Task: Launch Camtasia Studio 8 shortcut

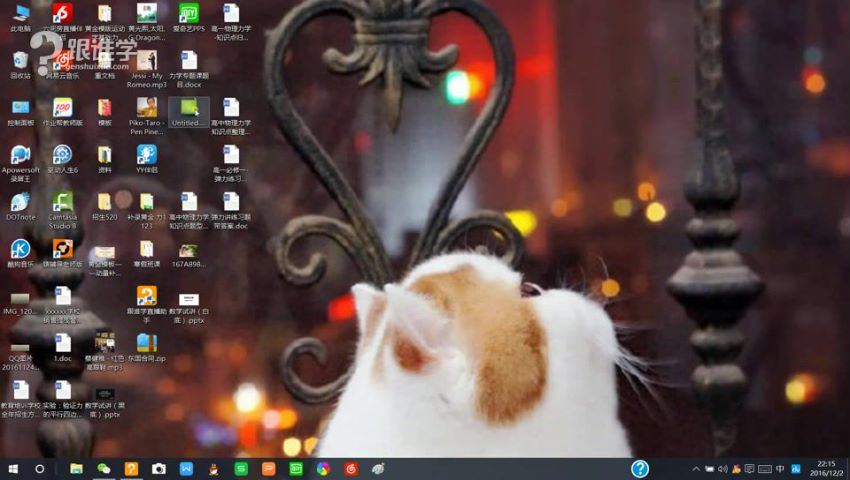Action: pyautogui.click(x=62, y=210)
